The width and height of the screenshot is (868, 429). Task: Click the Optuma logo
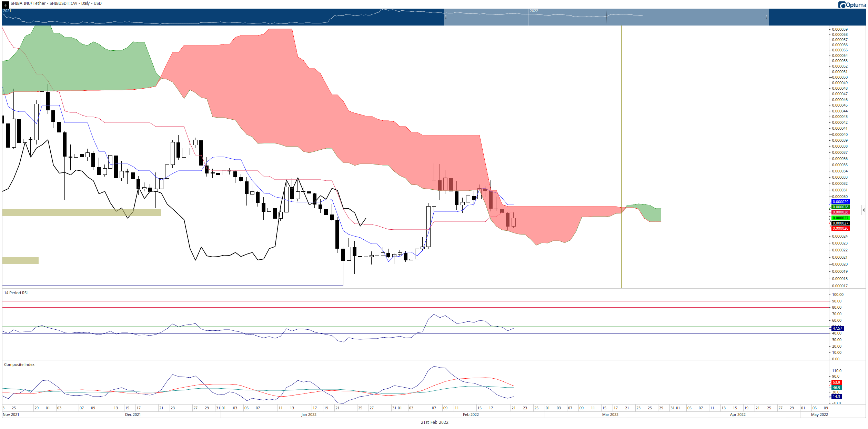click(x=852, y=5)
